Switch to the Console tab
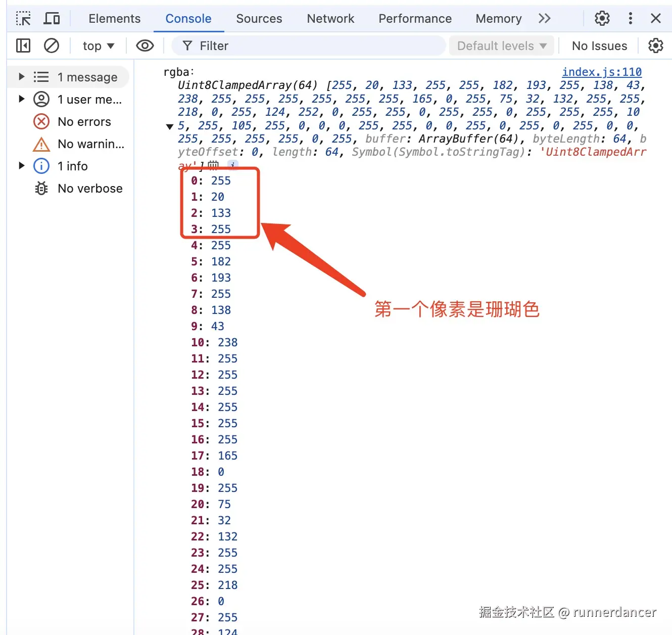Image resolution: width=672 pixels, height=635 pixels. pos(188,19)
